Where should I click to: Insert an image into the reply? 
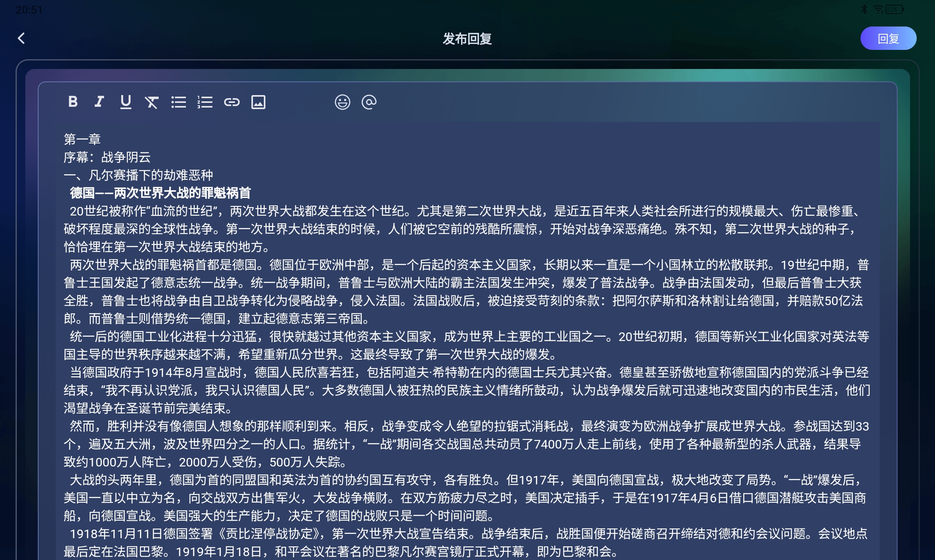258,102
